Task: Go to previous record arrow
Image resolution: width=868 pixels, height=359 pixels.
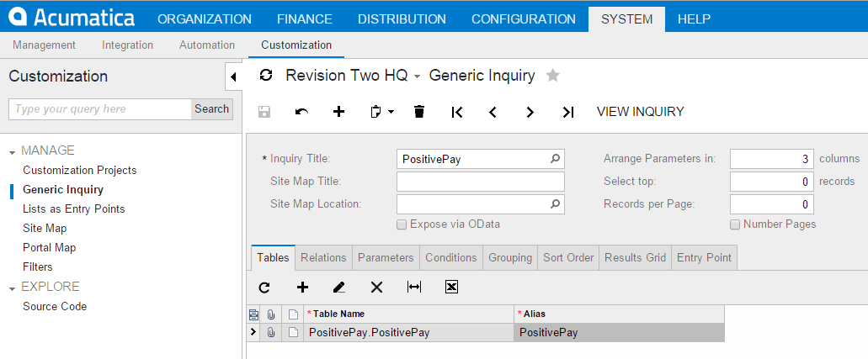Action: [493, 113]
